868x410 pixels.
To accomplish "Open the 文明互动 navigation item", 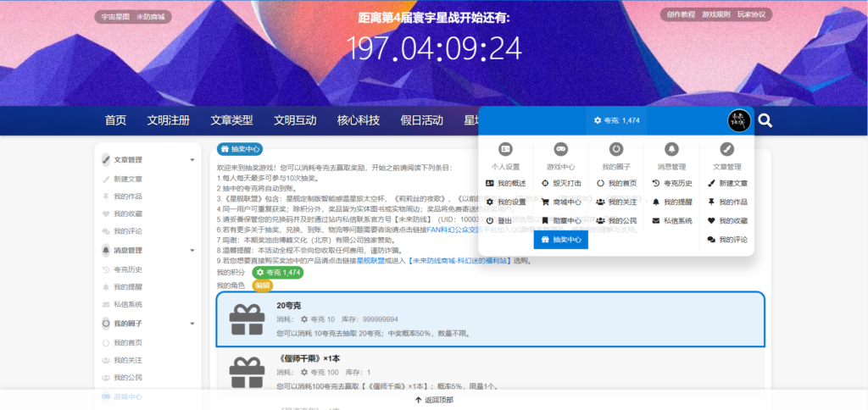I will tap(295, 120).
